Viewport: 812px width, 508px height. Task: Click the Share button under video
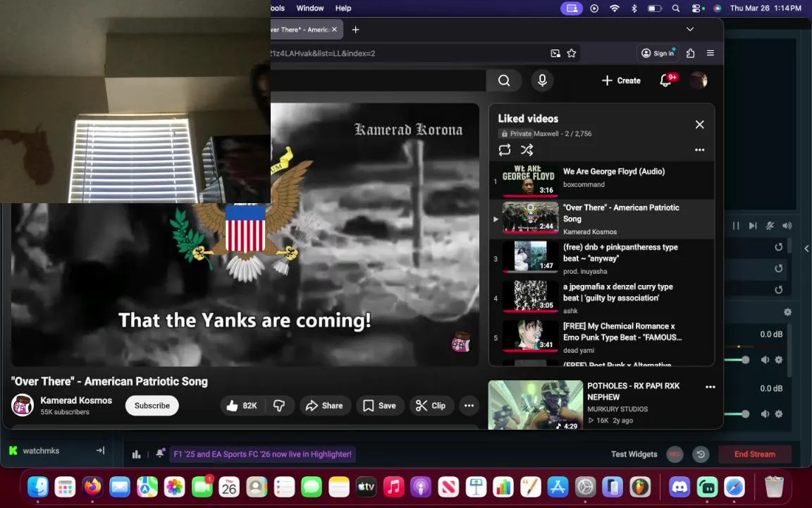325,406
